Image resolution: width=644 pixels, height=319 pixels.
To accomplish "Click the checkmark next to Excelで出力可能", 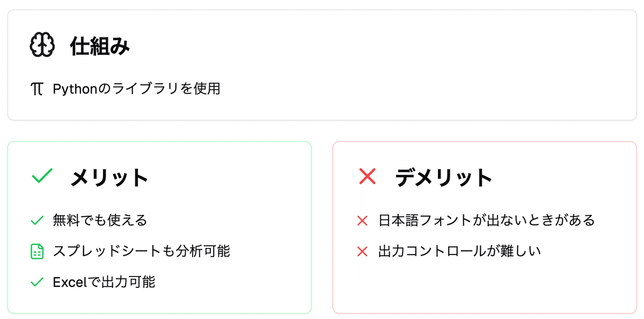I will (37, 282).
